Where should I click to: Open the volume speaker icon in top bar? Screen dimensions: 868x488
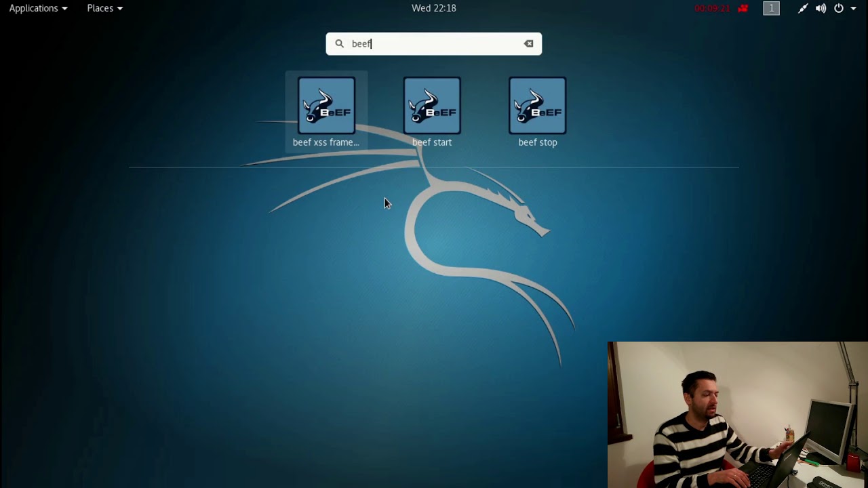click(x=821, y=8)
